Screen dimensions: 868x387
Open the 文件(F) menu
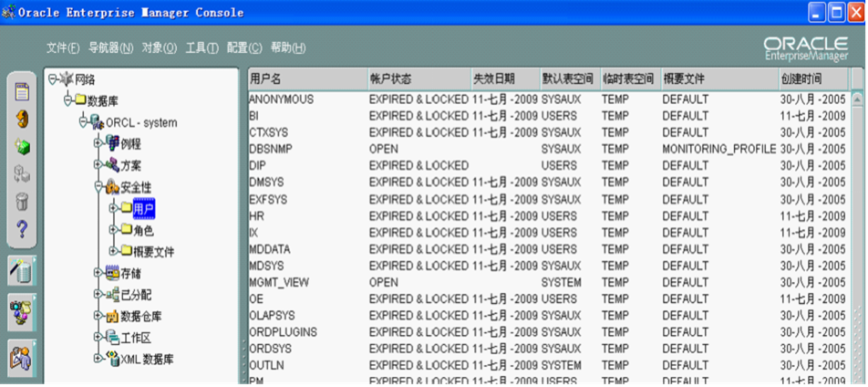click(63, 48)
